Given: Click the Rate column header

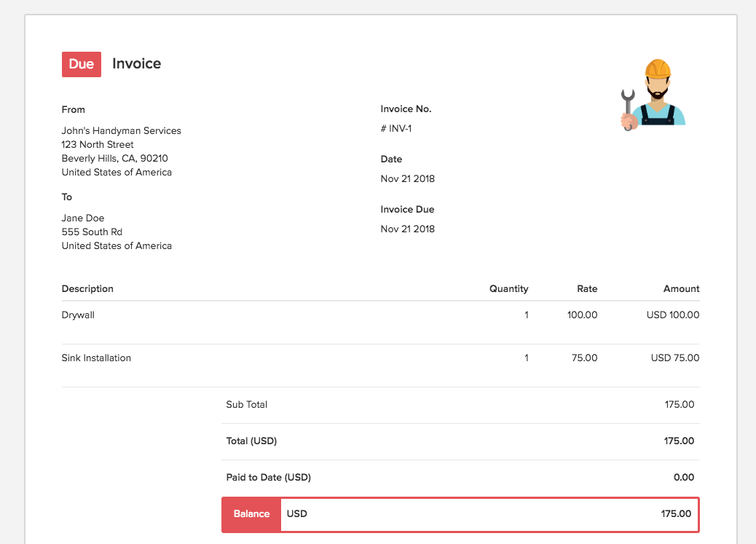Looking at the screenshot, I should pyautogui.click(x=587, y=289).
